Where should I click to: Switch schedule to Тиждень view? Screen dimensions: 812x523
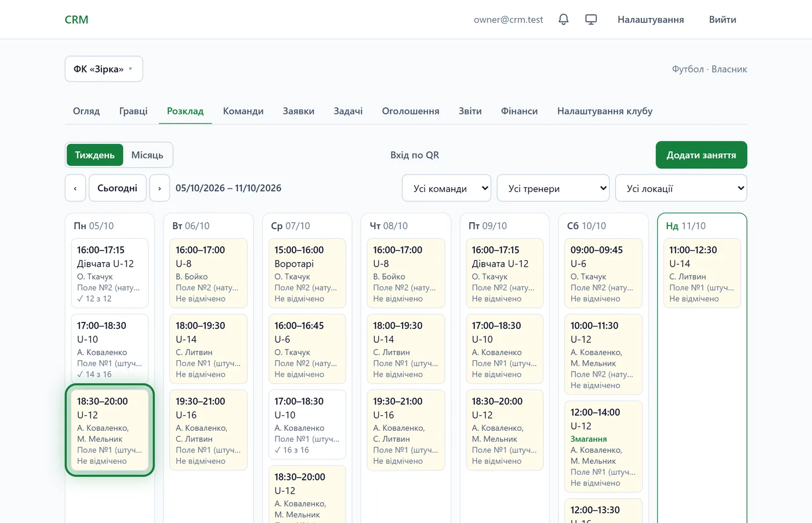(95, 155)
